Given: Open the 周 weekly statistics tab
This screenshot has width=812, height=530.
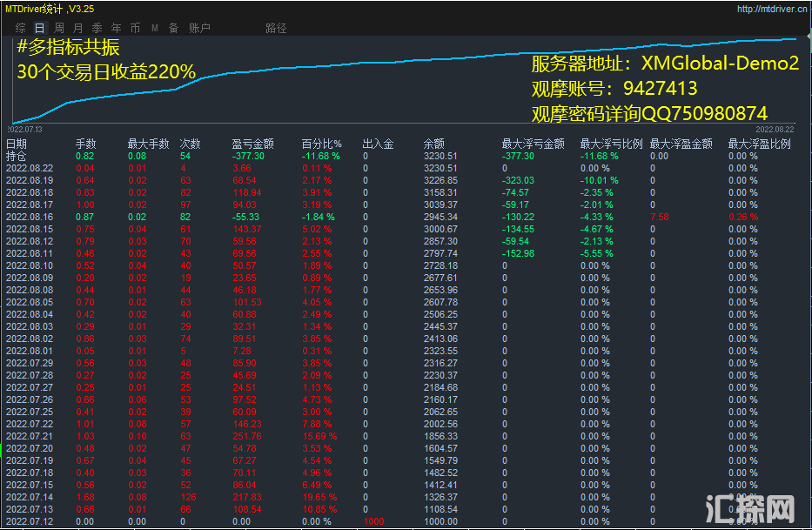Looking at the screenshot, I should (x=58, y=28).
